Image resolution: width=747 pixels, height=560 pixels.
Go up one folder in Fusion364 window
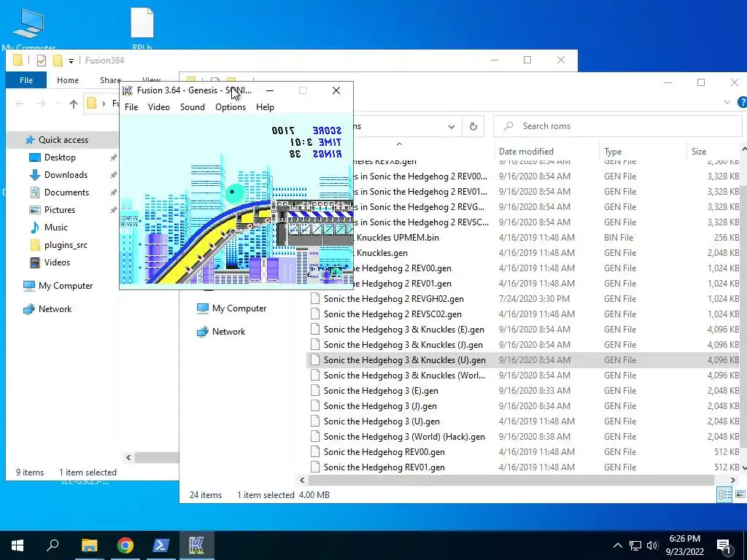(x=74, y=104)
